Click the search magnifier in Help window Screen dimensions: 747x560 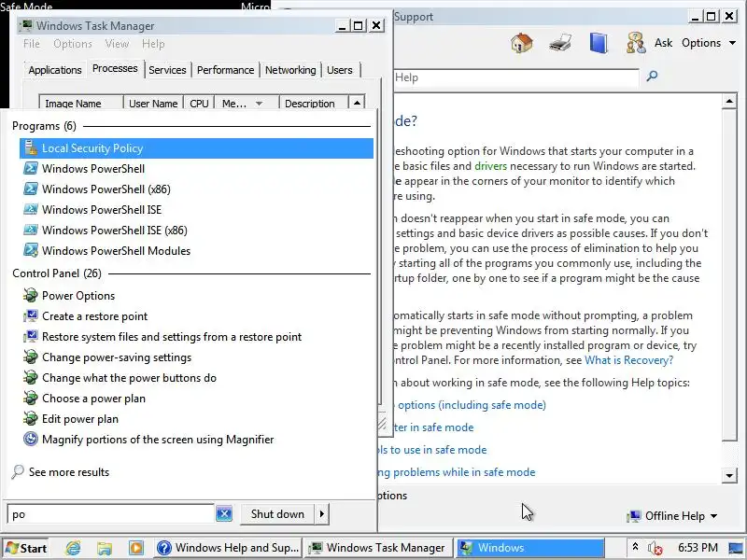pyautogui.click(x=652, y=76)
